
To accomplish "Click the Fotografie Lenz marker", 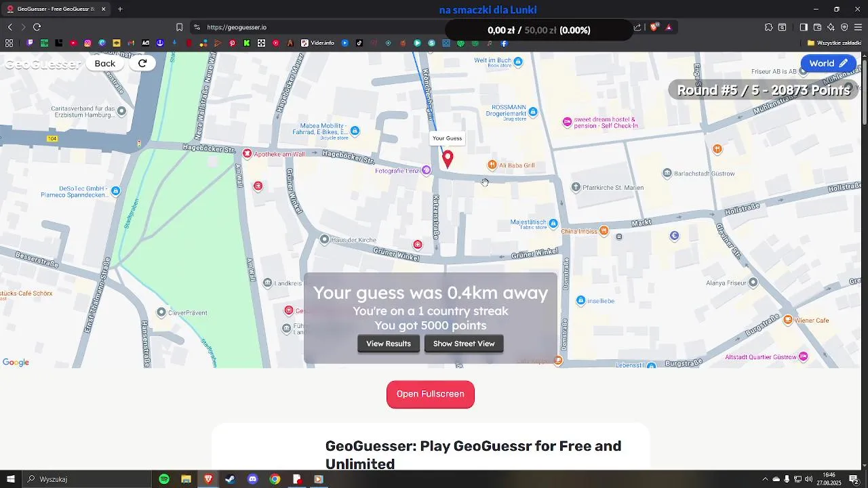I will pyautogui.click(x=427, y=170).
